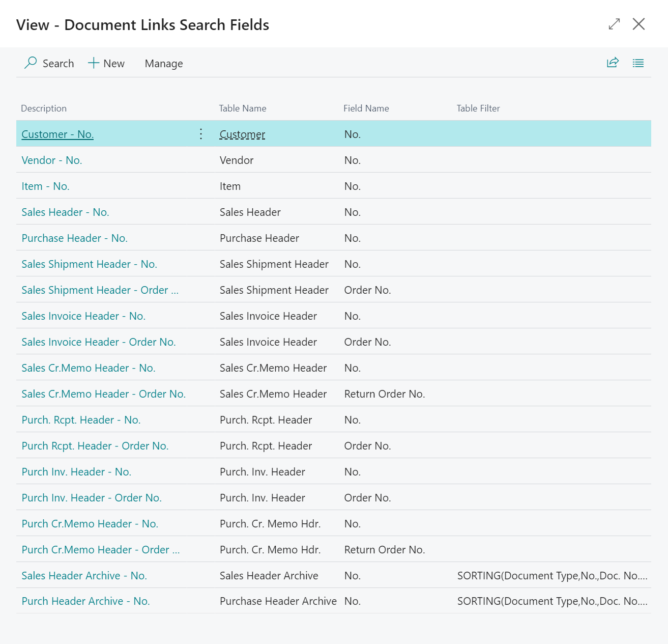Open the Vendor - No. link

(x=52, y=160)
